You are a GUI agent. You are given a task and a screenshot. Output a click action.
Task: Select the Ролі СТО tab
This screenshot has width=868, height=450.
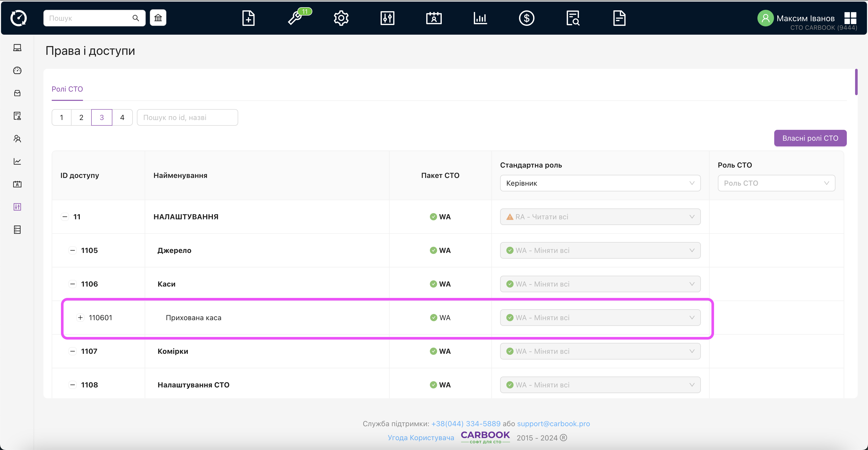coord(67,89)
